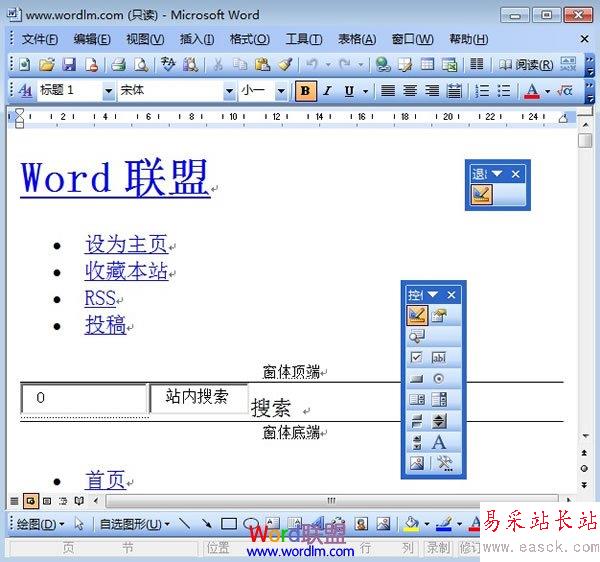Viewport: 600px width, 562px height.
Task: Click Select Objects pointer in Drawing toolbar
Action: click(79, 523)
